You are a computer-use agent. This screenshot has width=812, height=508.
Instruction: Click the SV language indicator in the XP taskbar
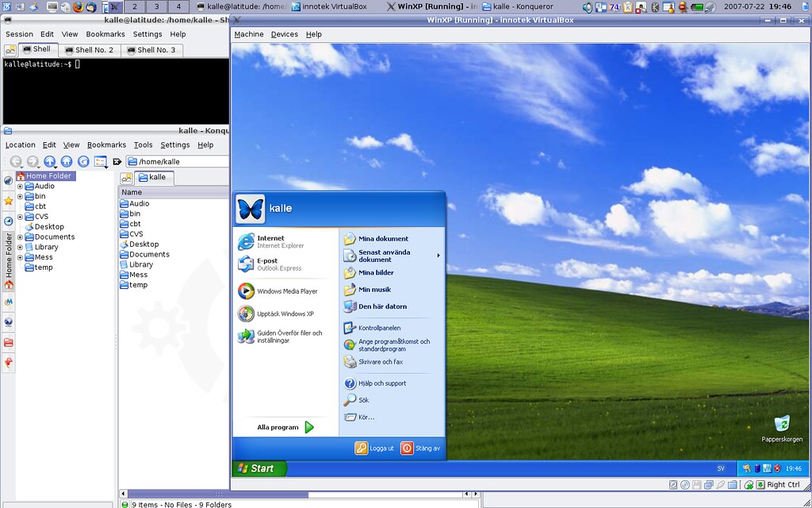click(x=721, y=468)
